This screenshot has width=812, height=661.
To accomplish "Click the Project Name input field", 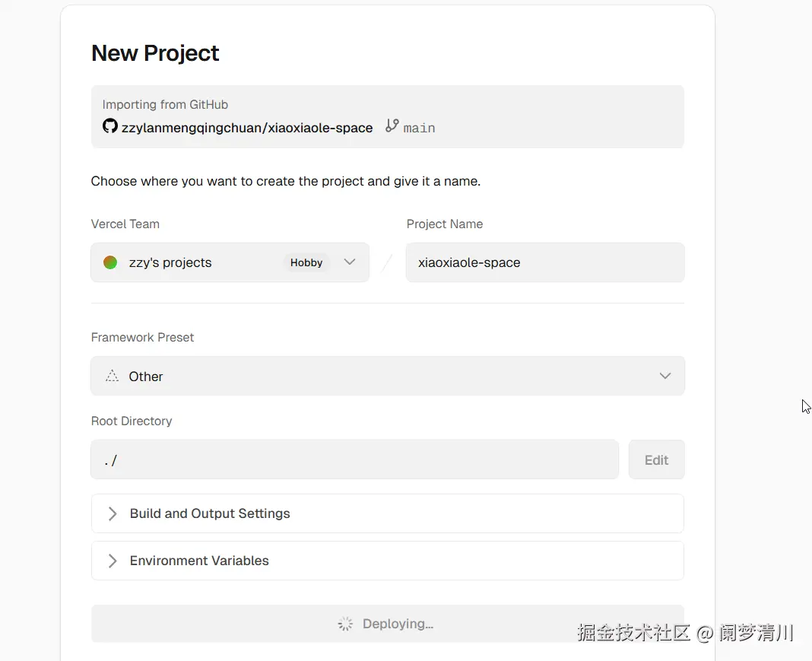I will pyautogui.click(x=544, y=262).
